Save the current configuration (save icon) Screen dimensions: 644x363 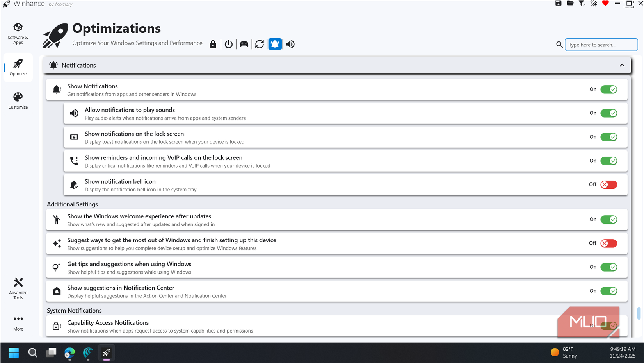(558, 4)
